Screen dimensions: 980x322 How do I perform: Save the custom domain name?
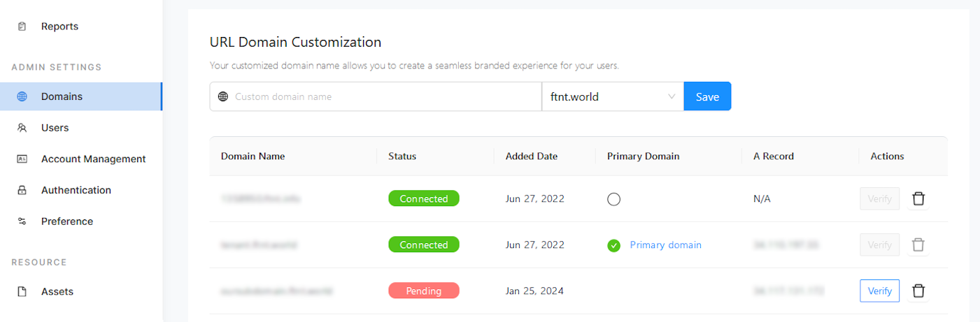point(707,96)
